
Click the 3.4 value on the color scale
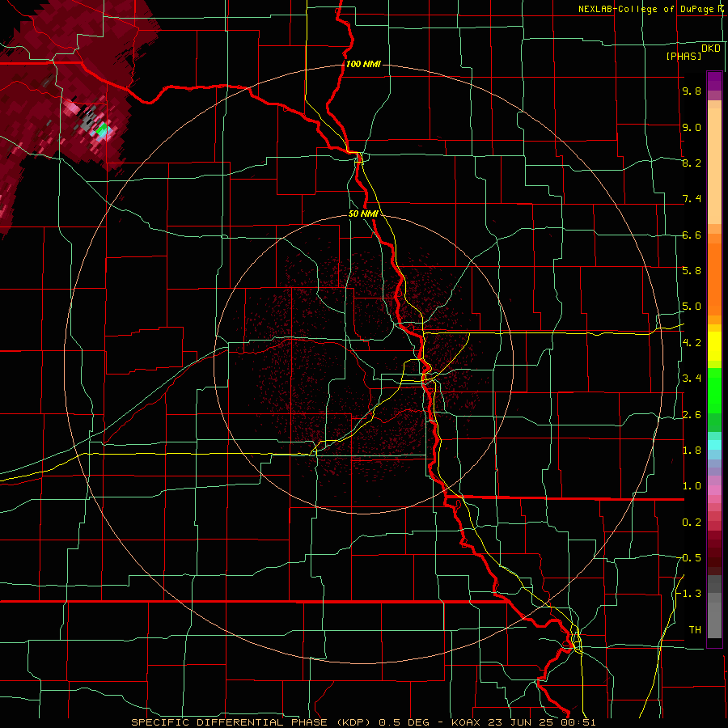(692, 379)
